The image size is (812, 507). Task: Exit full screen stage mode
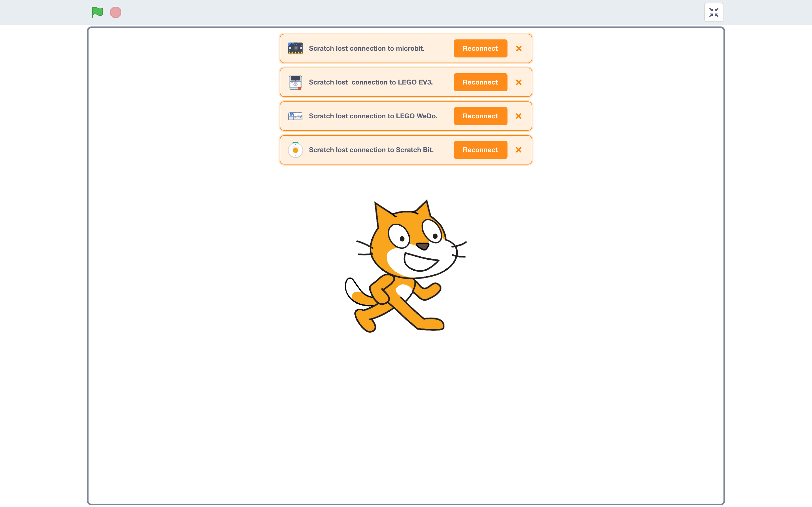713,12
